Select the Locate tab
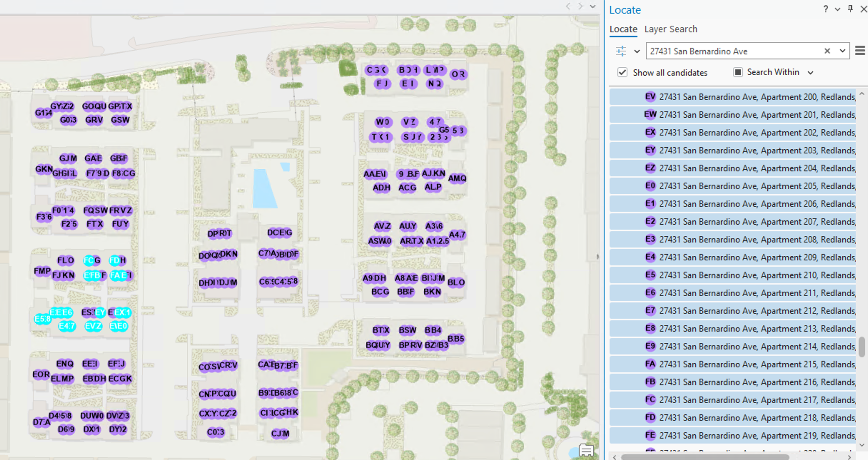The height and width of the screenshot is (460, 868). pos(623,29)
